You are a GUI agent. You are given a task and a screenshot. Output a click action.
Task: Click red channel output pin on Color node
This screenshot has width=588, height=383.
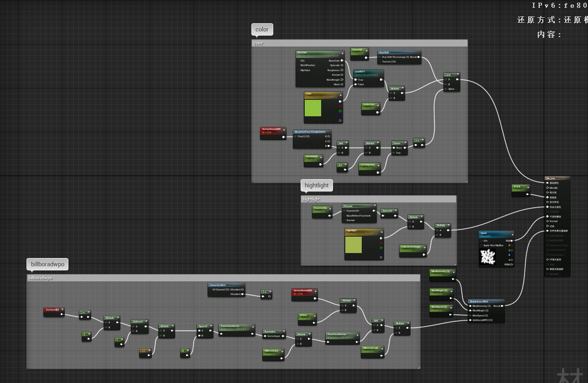[340, 106]
